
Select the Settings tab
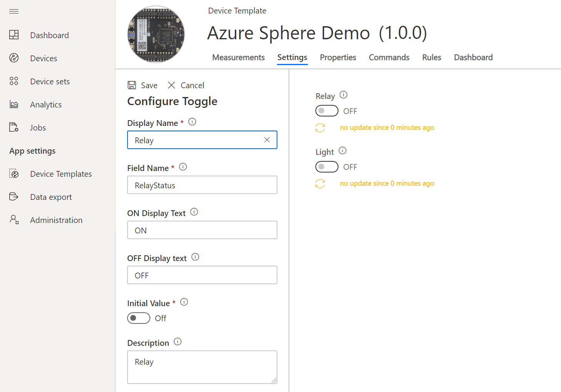click(x=292, y=57)
